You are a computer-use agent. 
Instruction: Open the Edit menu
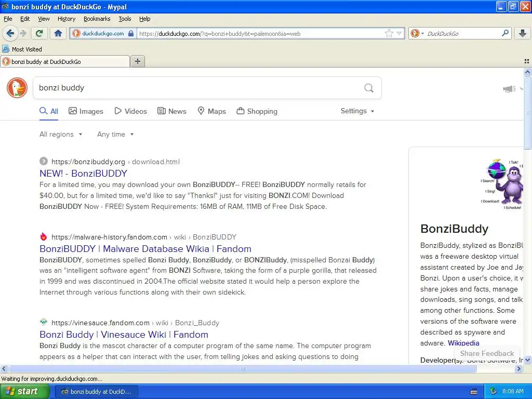(25, 19)
